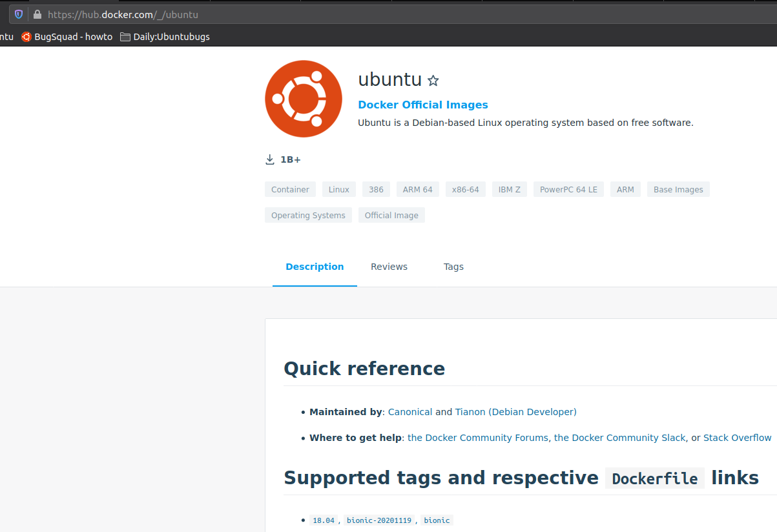Click the 18.04 tag link
This screenshot has width=777, height=532.
point(324,520)
